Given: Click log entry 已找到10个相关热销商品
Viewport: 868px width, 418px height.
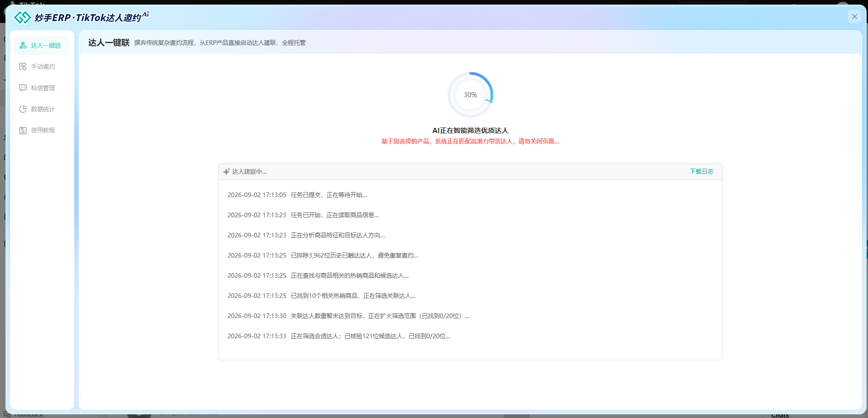Looking at the screenshot, I should (353, 296).
